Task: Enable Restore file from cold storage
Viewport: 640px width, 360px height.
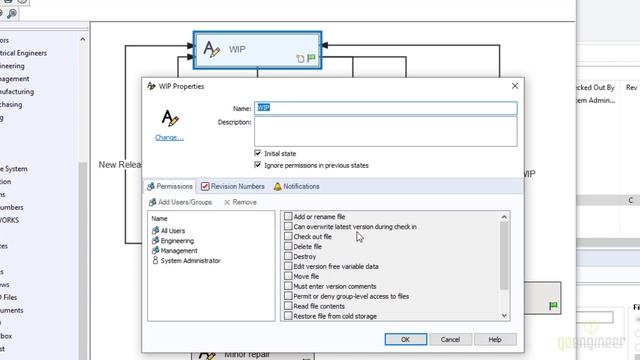Action: click(x=288, y=316)
